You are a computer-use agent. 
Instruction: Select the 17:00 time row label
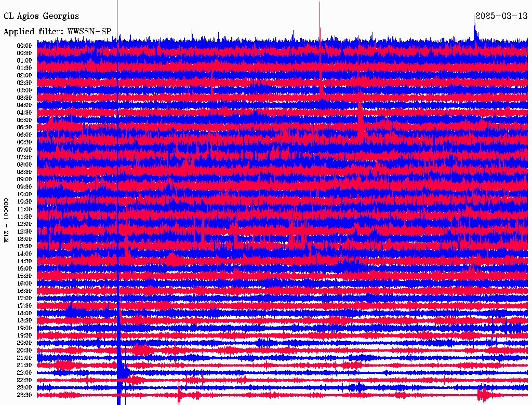coord(24,299)
